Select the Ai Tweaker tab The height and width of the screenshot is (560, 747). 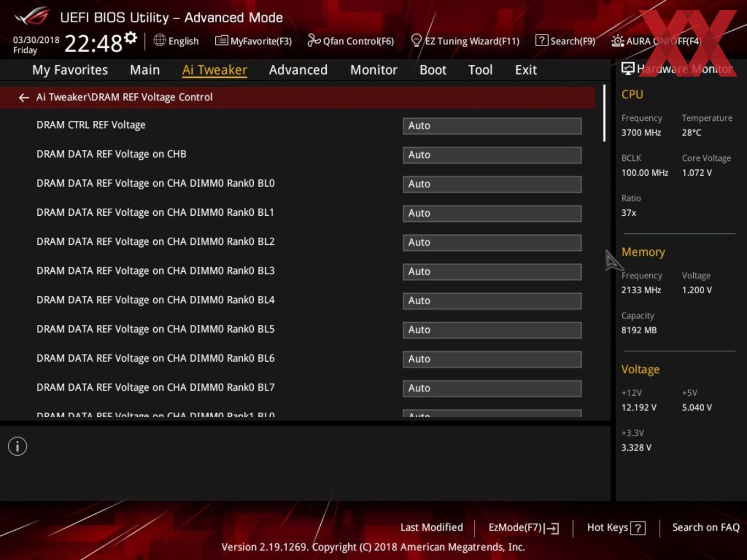pos(215,70)
